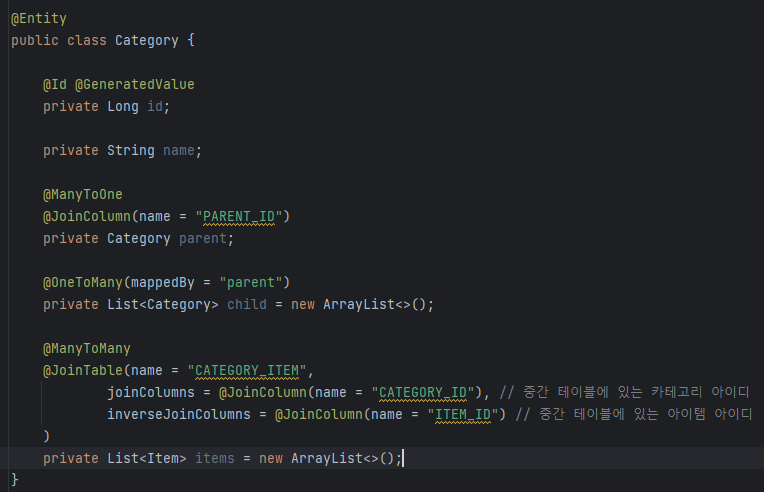Click the "ITEM_ID" string literal
This screenshot has width=764, height=492.
point(462,415)
